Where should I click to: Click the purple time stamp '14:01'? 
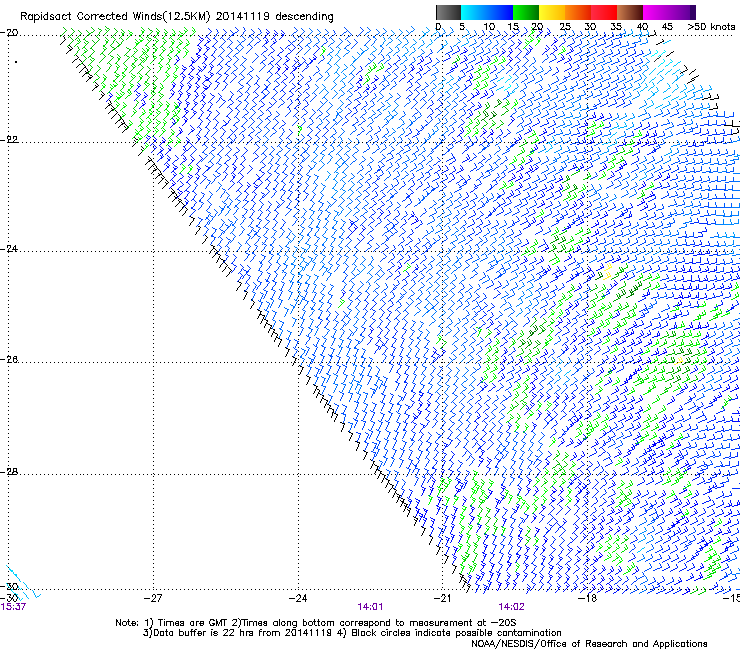click(x=370, y=607)
